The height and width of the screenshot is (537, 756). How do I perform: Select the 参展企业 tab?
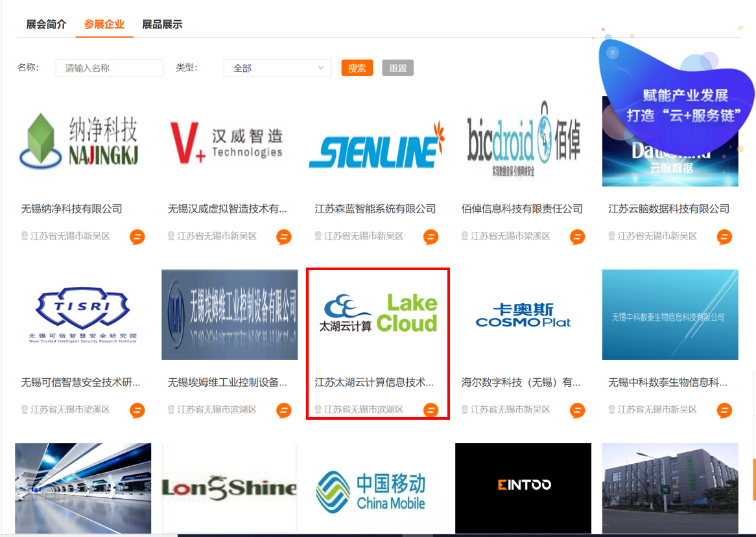(104, 24)
